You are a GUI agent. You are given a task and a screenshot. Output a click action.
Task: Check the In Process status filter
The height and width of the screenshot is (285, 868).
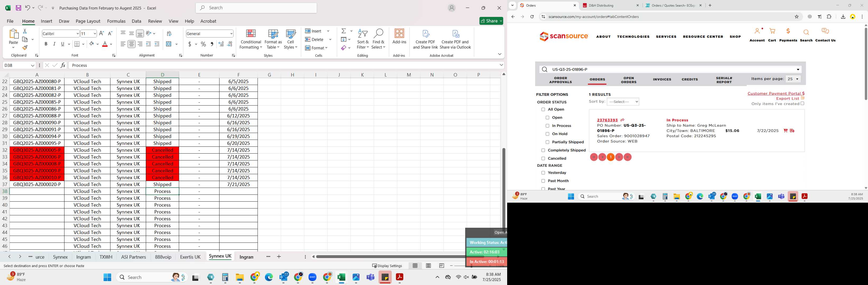[547, 126]
